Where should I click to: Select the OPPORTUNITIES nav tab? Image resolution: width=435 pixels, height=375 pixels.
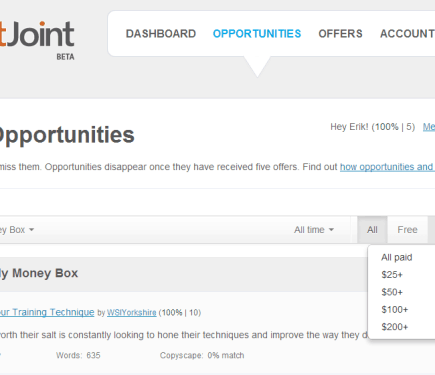[x=257, y=34]
